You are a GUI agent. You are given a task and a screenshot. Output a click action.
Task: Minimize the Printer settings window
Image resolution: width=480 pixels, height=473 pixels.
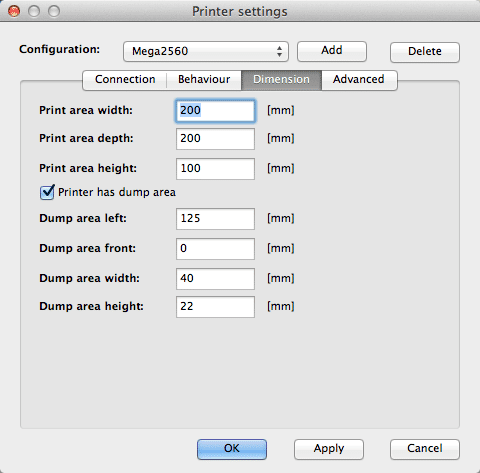[x=34, y=11]
